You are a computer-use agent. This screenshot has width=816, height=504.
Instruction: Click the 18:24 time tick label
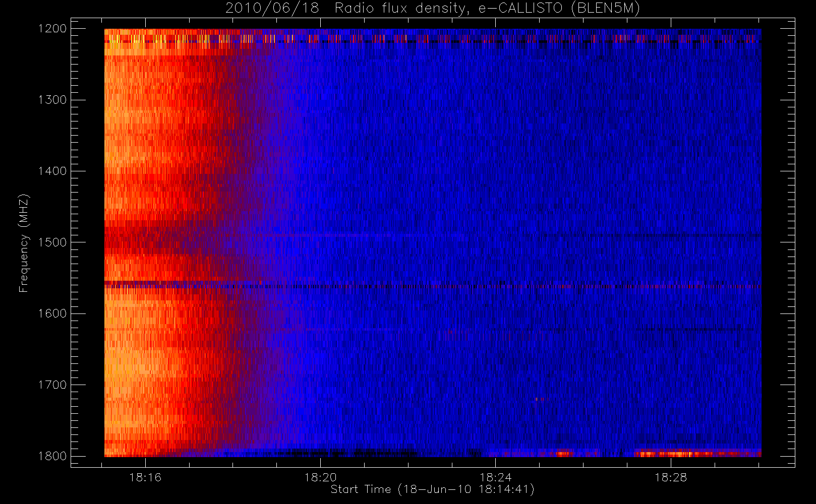click(x=496, y=477)
